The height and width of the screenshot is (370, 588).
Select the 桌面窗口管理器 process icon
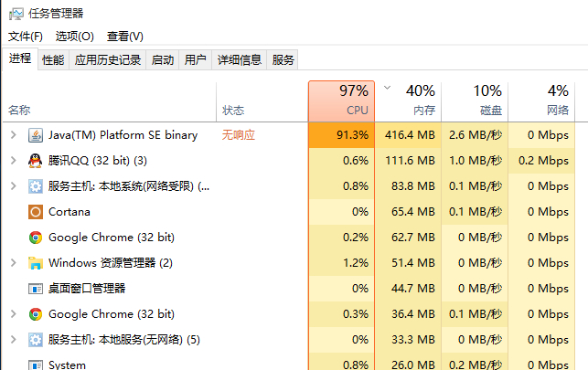click(36, 289)
